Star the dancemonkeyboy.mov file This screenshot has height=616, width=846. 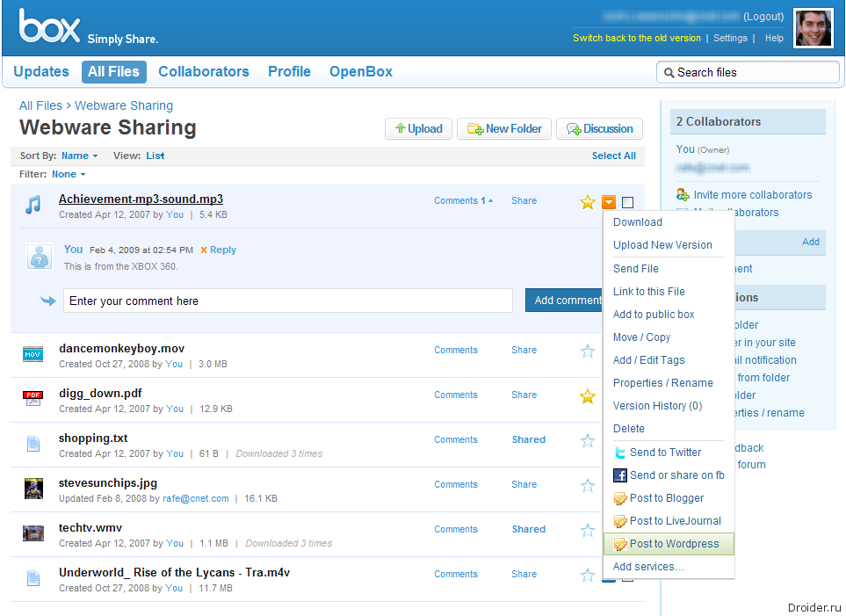(x=588, y=351)
